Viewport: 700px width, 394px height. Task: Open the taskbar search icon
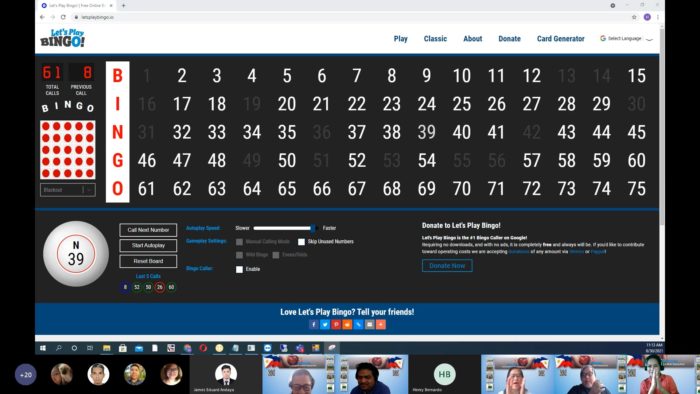coord(58,348)
